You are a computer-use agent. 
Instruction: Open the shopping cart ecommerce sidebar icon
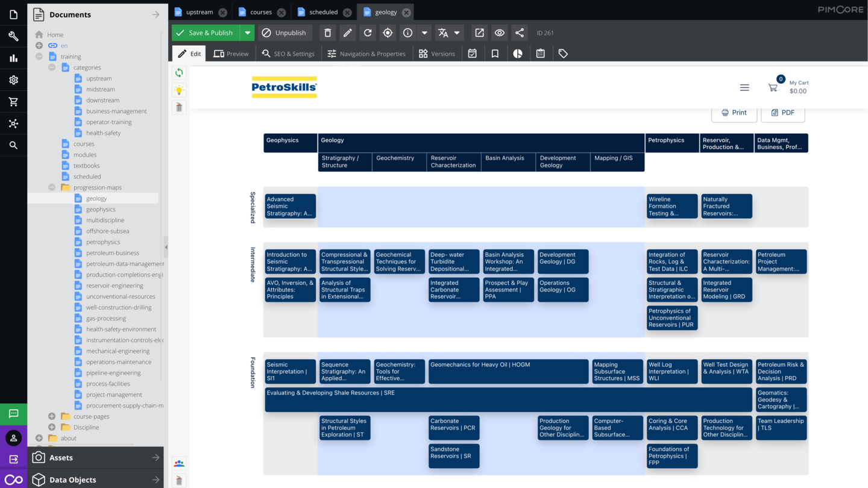(13, 102)
